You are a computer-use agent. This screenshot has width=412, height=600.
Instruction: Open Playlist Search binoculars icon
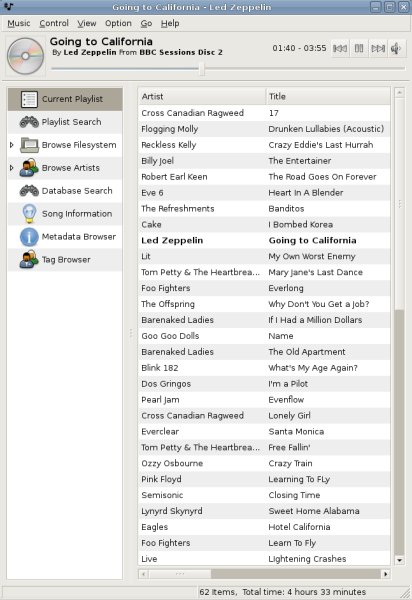pos(29,122)
